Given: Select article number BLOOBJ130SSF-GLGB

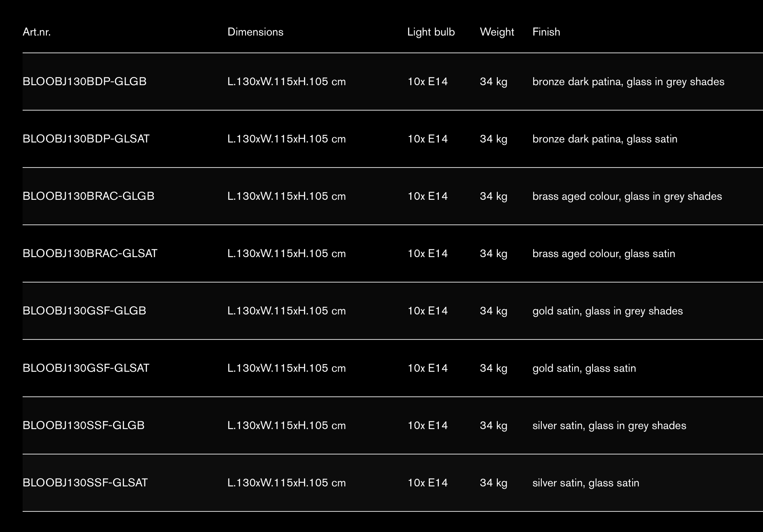Looking at the screenshot, I should pyautogui.click(x=84, y=425).
